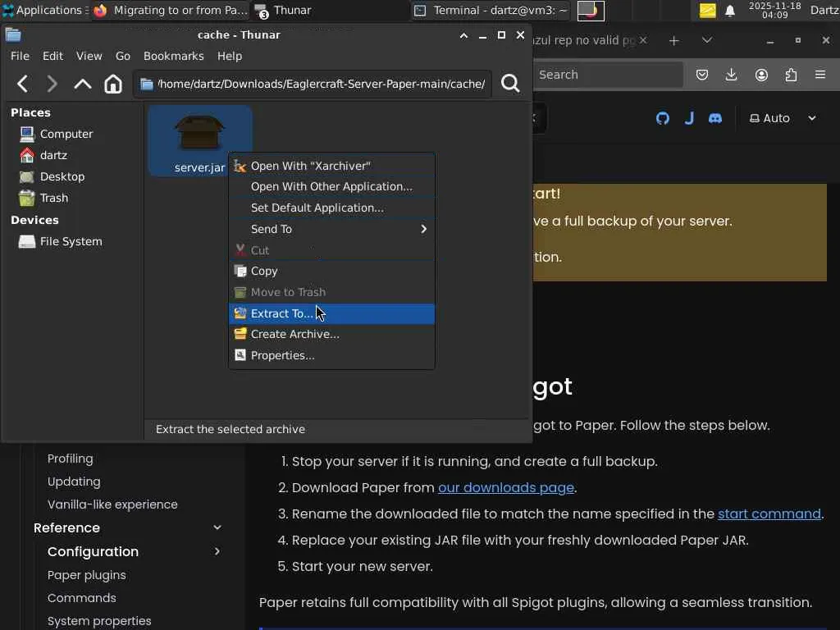Viewport: 840px width, 630px height.
Task: Open the Javadoc J icon link
Action: [689, 118]
